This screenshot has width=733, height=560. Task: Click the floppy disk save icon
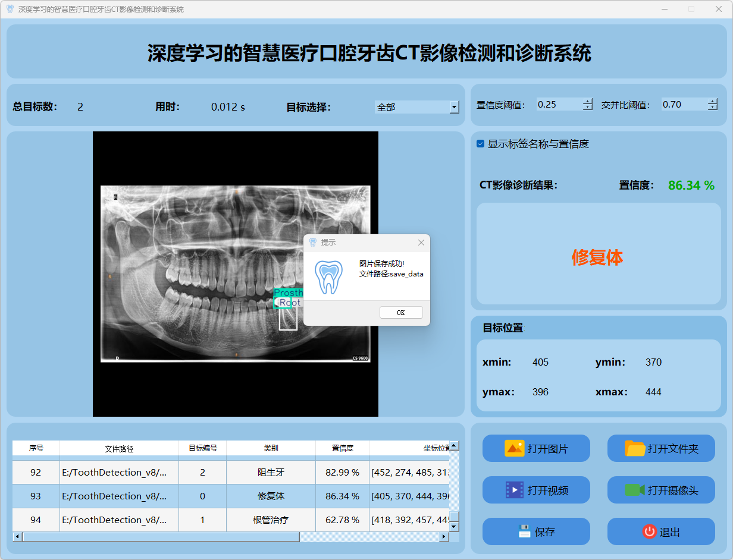click(x=524, y=531)
